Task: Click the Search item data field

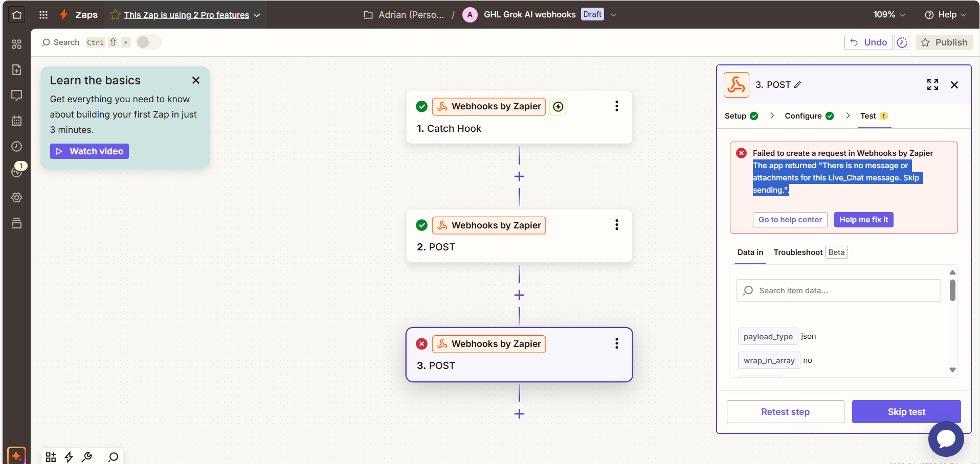Action: pyautogui.click(x=839, y=291)
